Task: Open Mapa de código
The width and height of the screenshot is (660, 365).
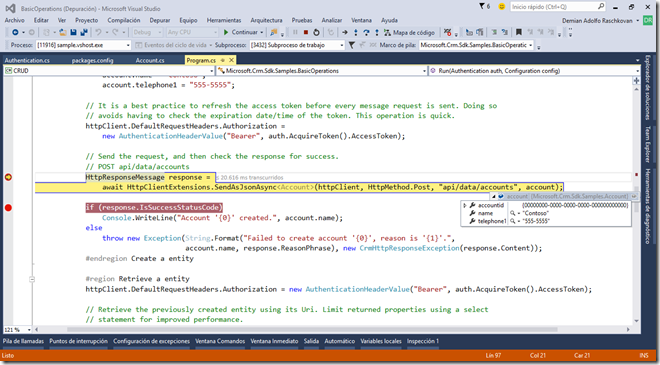Action: 410,32
